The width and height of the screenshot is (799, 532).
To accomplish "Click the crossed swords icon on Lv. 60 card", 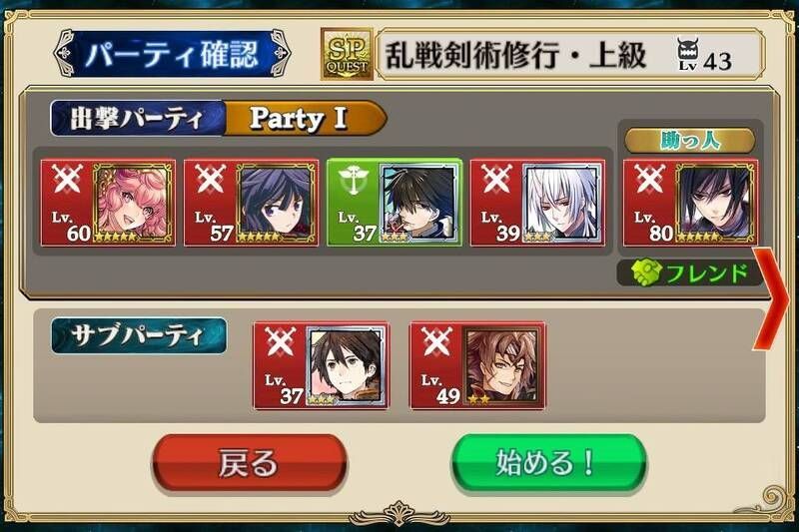I will coord(67,180).
